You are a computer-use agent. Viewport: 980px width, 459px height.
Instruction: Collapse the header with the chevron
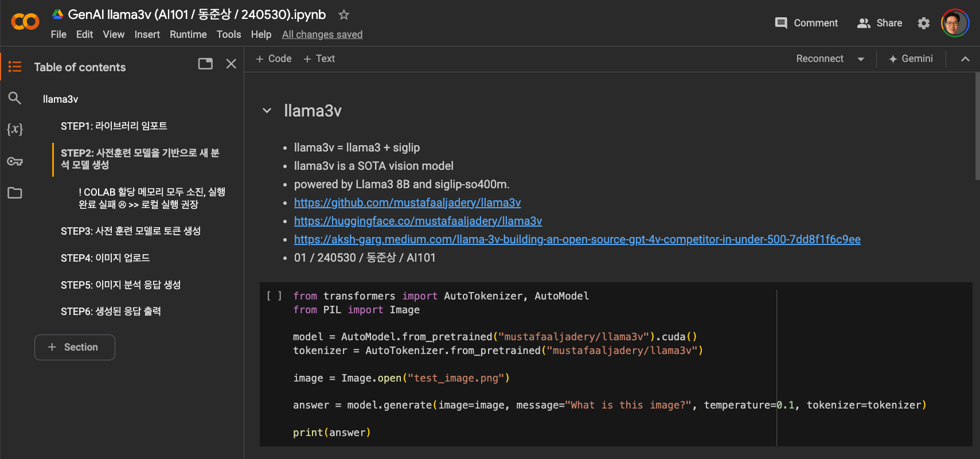965,59
